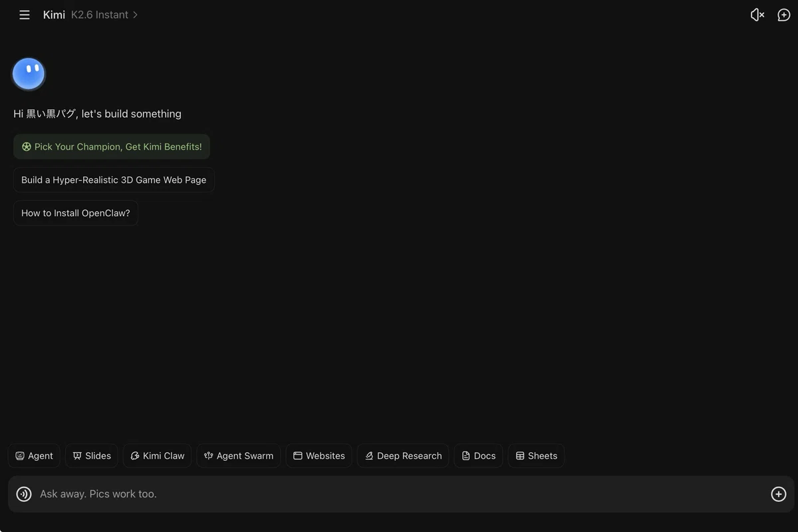Choose Build a Hyper-Realistic 3D Game Web Page
This screenshot has height=532, width=798.
(114, 180)
